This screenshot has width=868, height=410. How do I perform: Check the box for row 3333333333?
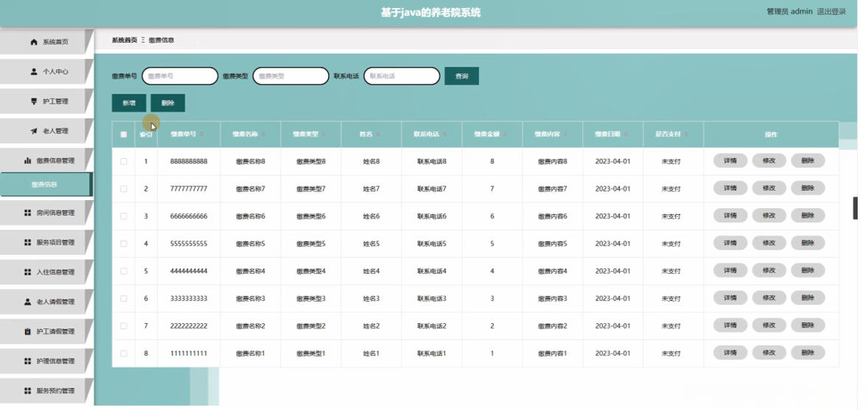(x=124, y=298)
